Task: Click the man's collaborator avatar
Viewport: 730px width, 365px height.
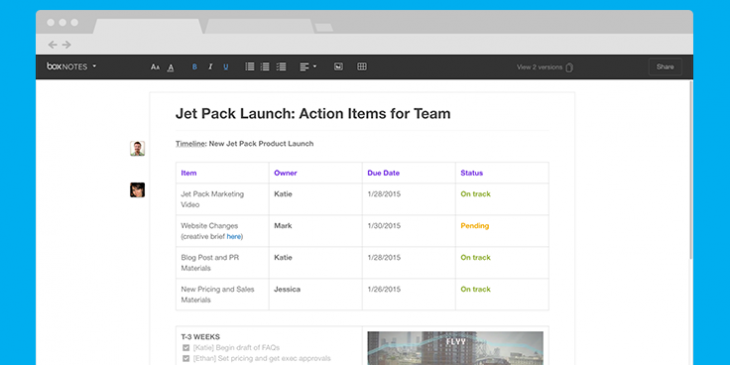Action: click(x=137, y=149)
